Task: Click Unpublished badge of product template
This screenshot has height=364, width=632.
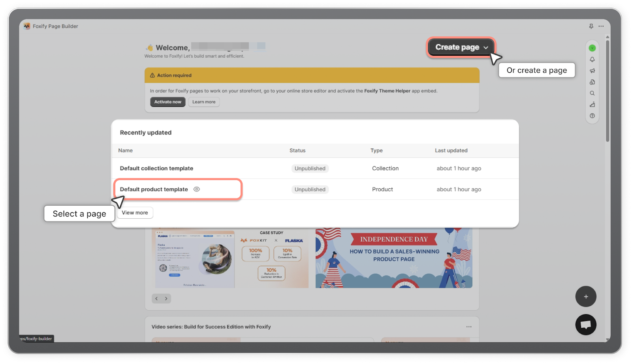Action: 310,190
